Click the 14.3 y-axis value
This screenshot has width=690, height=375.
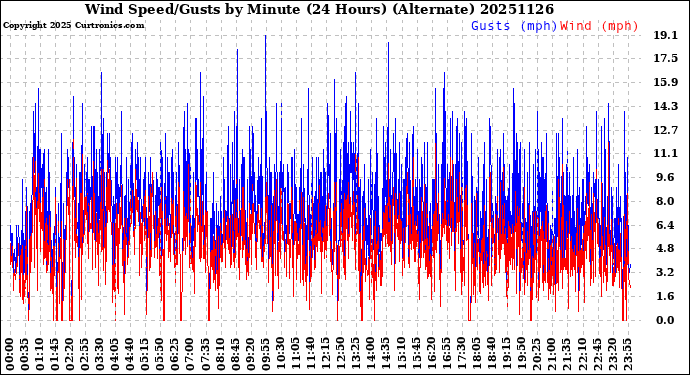coord(666,106)
